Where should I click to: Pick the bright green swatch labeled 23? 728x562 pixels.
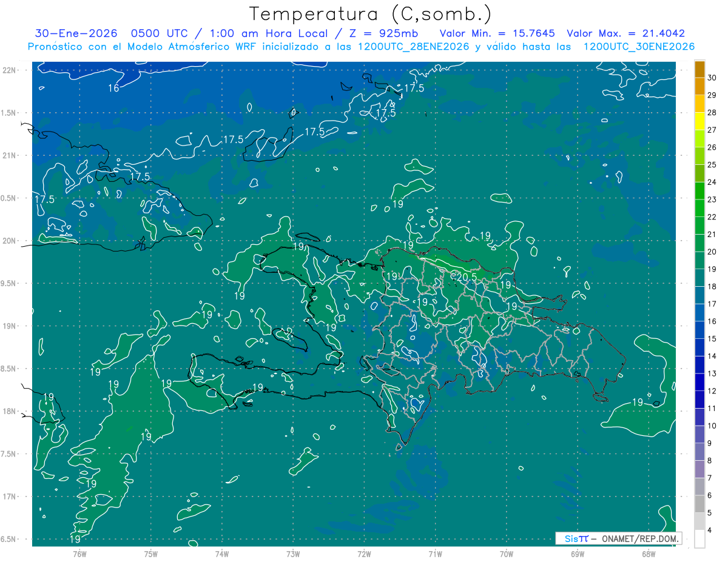click(699, 192)
